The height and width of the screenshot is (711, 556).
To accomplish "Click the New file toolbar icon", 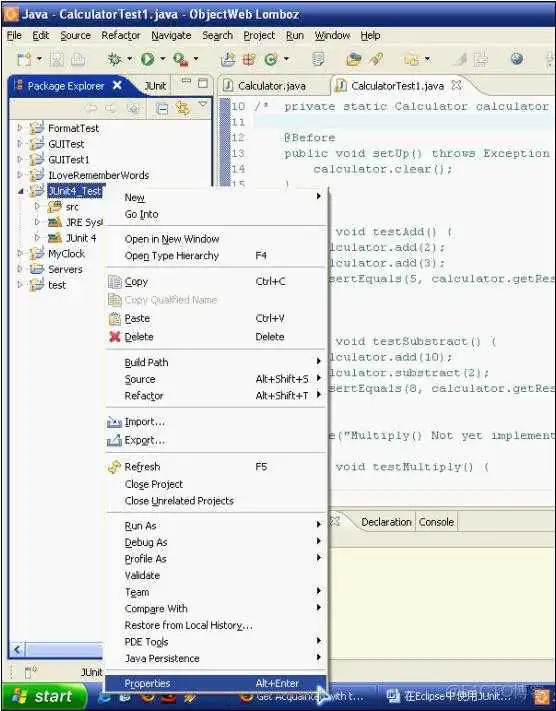I will pos(24,59).
